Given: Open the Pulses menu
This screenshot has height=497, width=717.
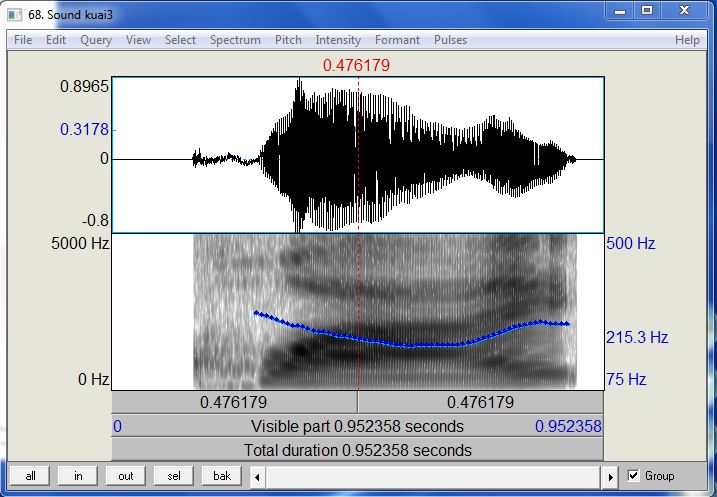Looking at the screenshot, I should coord(450,40).
